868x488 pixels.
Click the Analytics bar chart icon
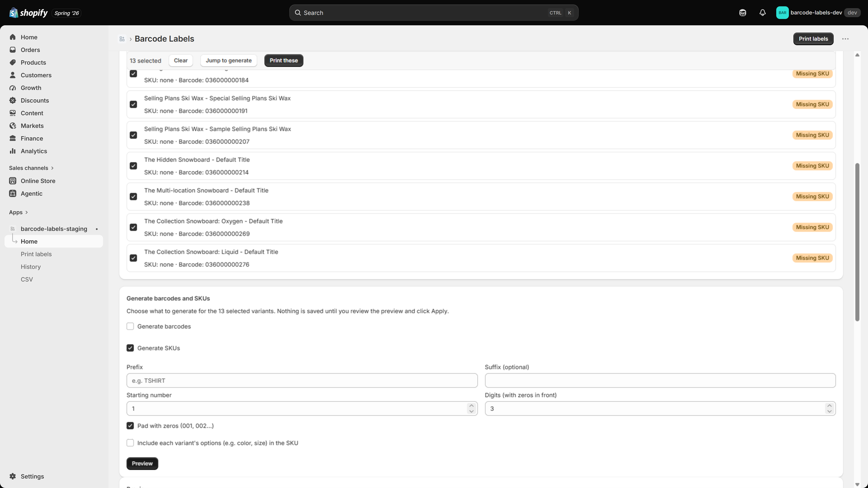[x=13, y=151]
